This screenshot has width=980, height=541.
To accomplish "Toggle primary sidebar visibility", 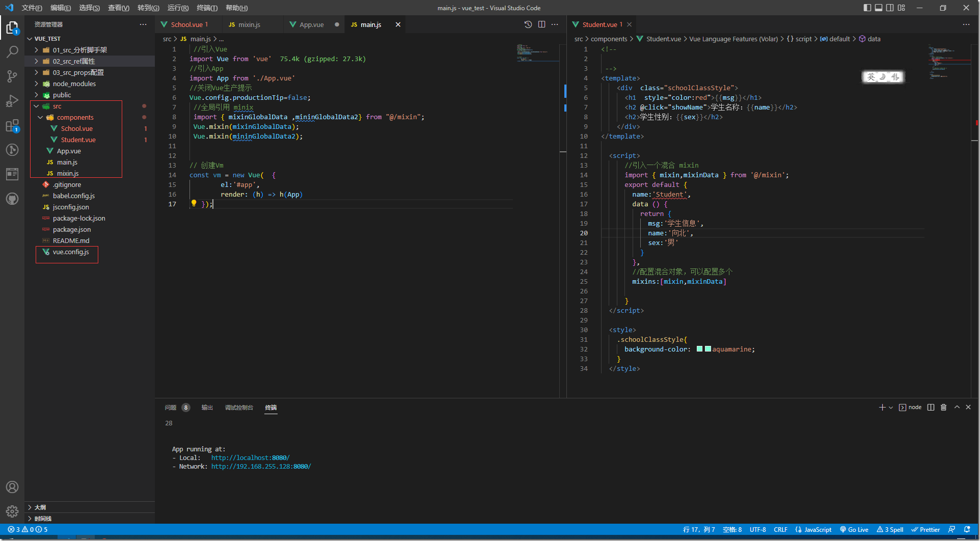I will [867, 8].
